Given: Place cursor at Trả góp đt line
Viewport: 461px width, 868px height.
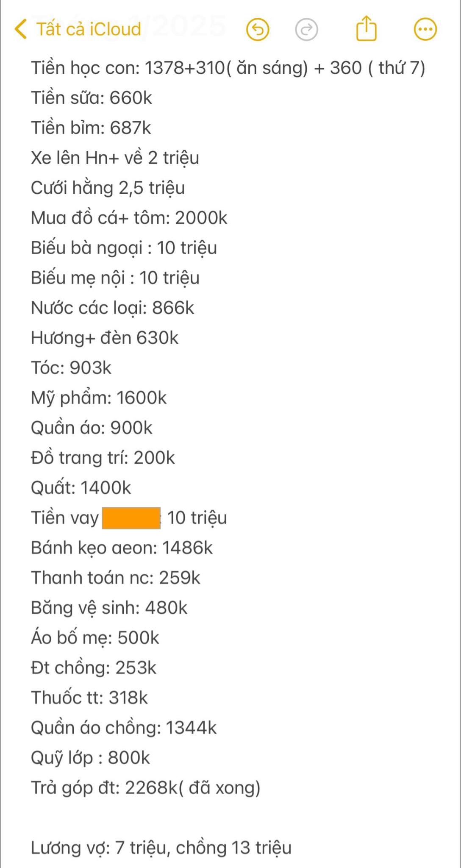Looking at the screenshot, I should pyautogui.click(x=145, y=788).
